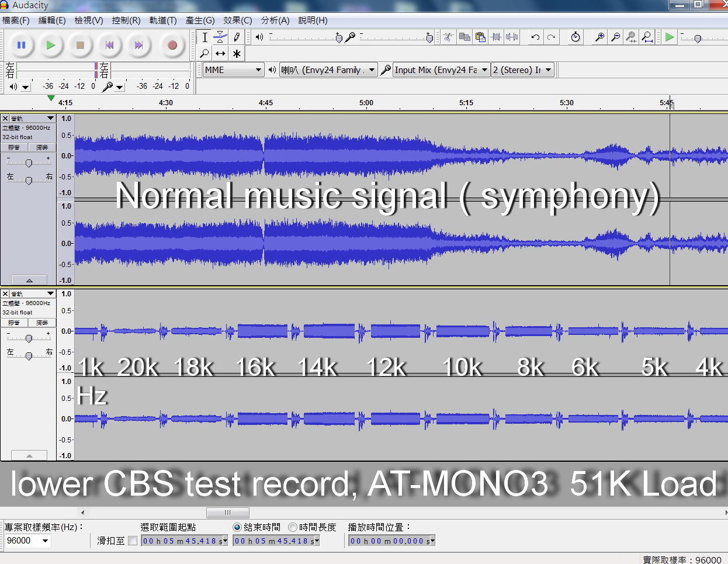Open the Input Mix recording device dropdown

pos(441,70)
